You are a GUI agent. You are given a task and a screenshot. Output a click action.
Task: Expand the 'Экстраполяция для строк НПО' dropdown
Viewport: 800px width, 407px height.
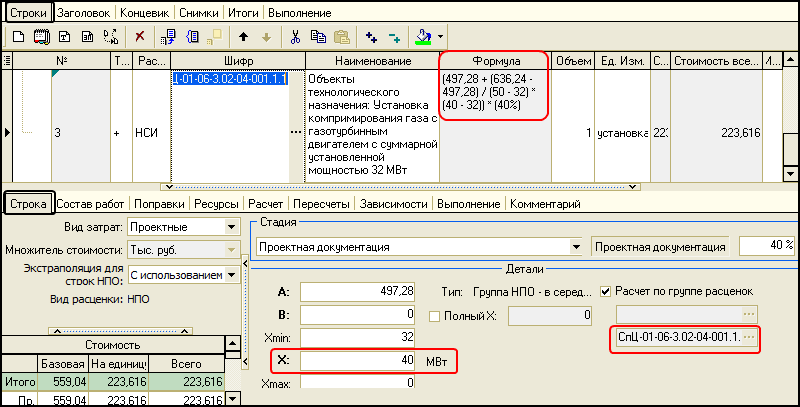point(233,275)
